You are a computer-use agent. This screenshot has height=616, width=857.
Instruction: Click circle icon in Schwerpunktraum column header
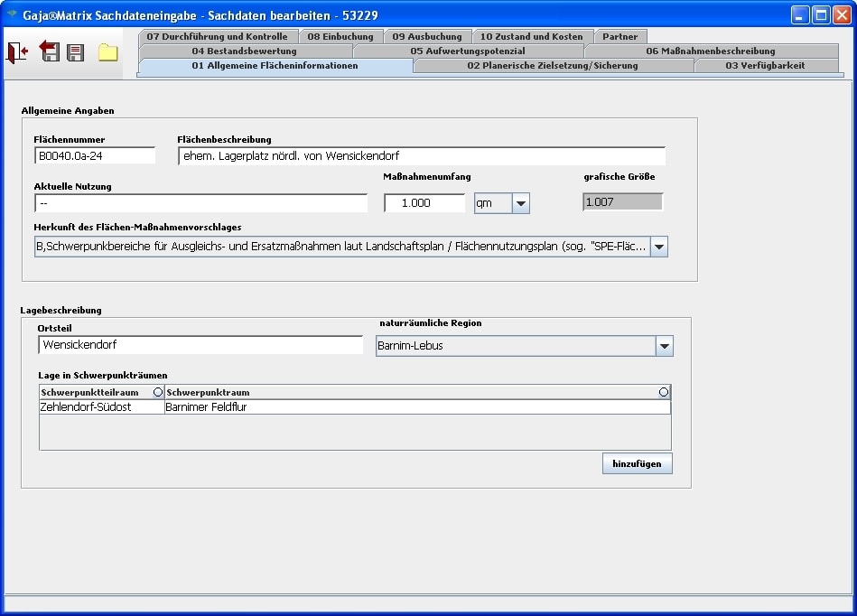[x=664, y=392]
